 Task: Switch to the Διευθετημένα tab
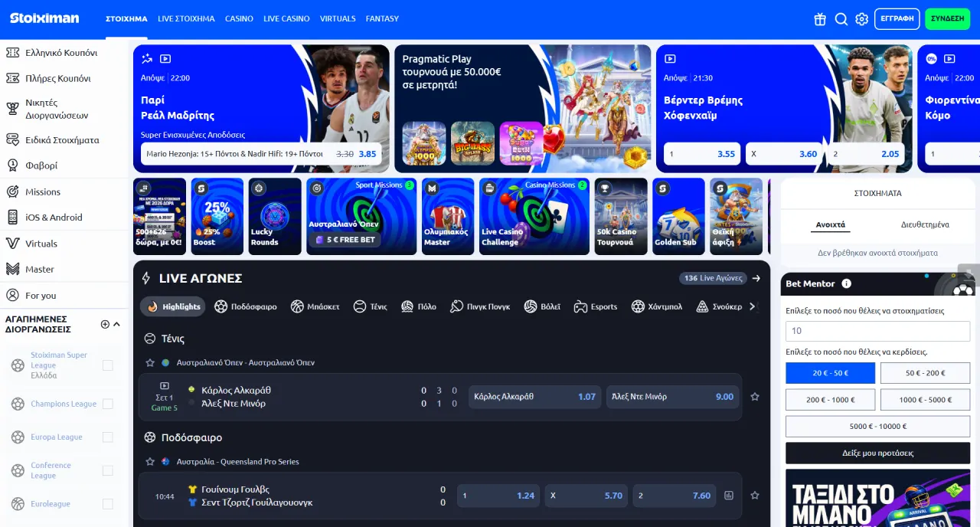(925, 224)
